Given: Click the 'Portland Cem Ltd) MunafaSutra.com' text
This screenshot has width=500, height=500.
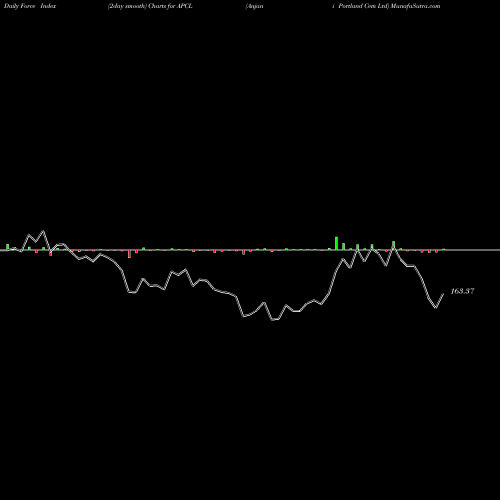Looking at the screenshot, I should 389,6.
